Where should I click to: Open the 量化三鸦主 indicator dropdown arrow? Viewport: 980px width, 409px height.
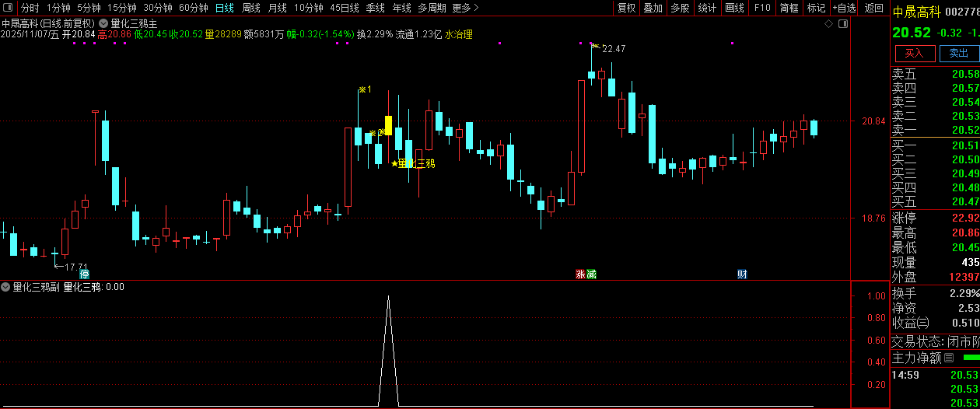[103, 23]
